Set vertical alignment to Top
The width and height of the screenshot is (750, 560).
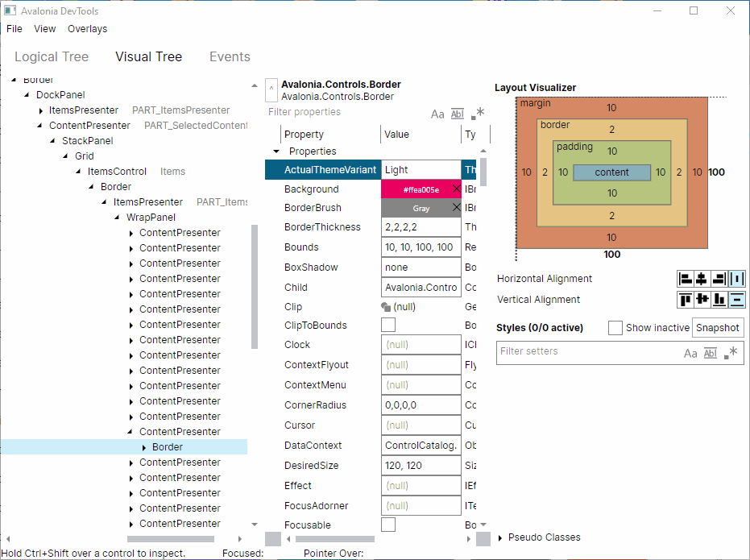click(686, 300)
